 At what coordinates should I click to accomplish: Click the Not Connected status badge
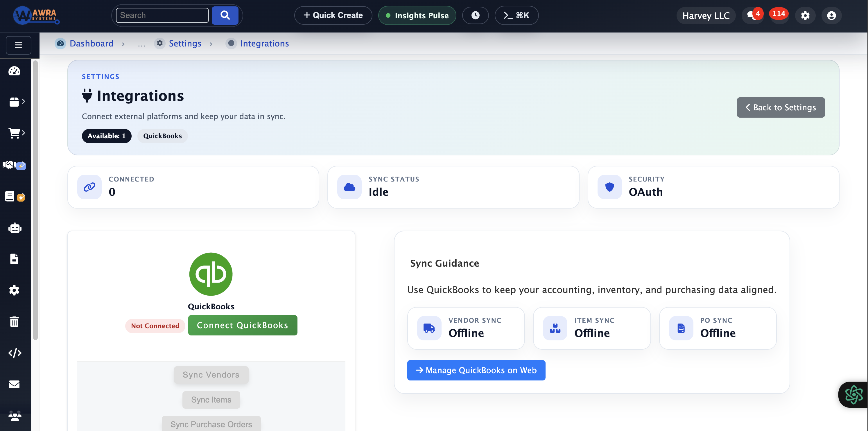point(155,326)
